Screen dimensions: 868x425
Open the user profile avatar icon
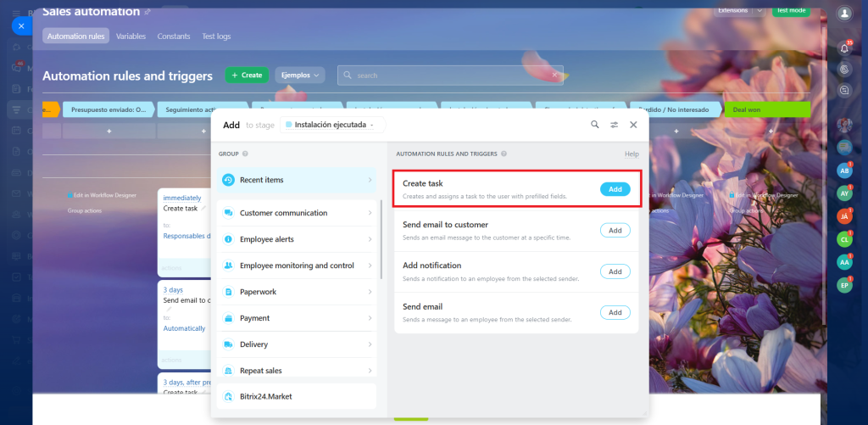click(843, 13)
